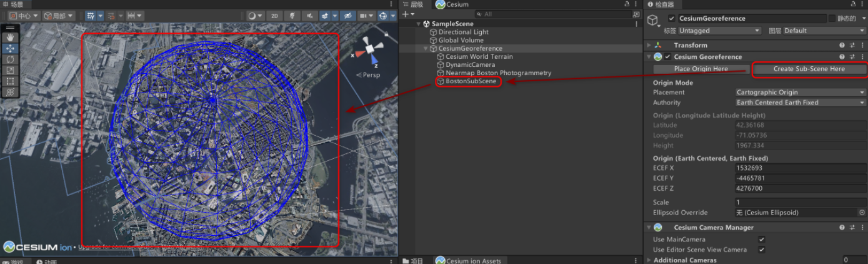
Task: Open Placement Cartographic Origin dropdown
Action: coord(801,93)
